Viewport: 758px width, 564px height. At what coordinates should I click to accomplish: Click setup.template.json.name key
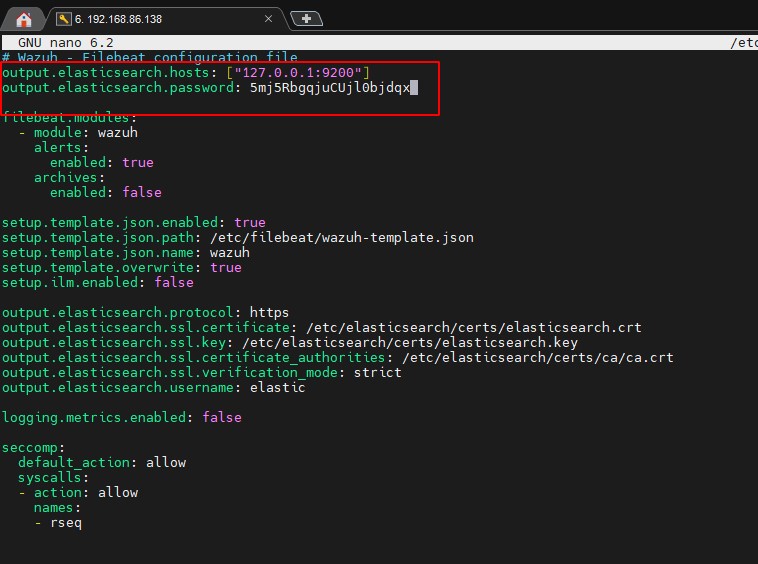(x=98, y=252)
